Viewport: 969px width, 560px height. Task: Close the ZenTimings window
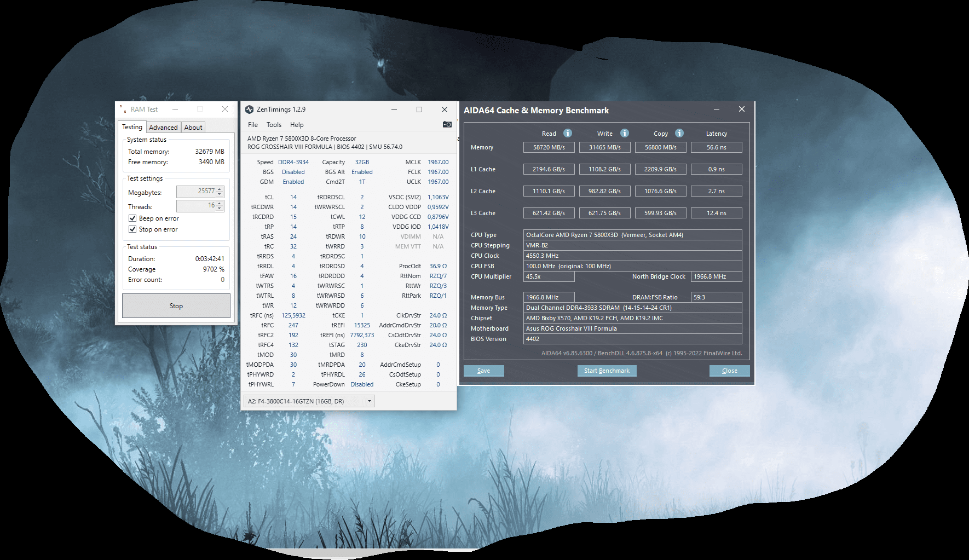click(445, 109)
